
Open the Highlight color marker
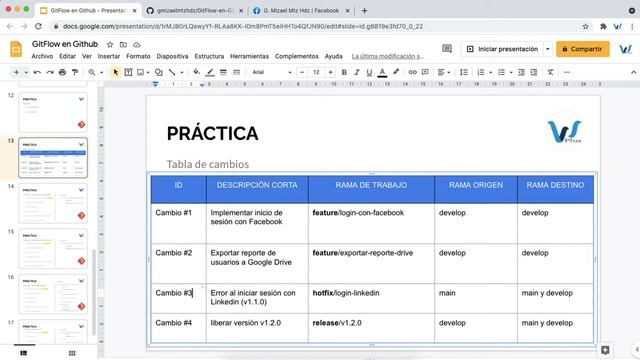coord(396,72)
